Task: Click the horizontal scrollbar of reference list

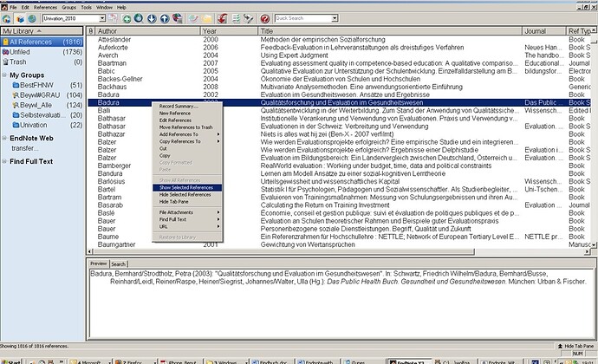Action: coord(284,252)
